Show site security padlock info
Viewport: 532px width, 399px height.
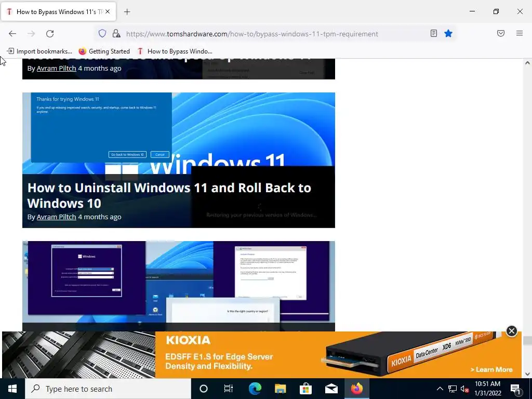point(116,34)
